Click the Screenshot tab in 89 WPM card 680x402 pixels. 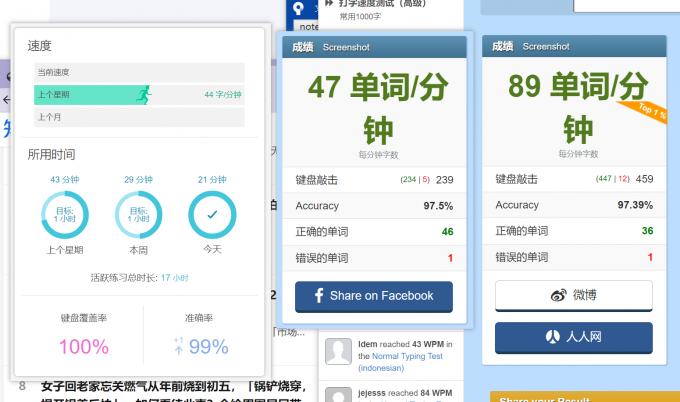(x=546, y=46)
